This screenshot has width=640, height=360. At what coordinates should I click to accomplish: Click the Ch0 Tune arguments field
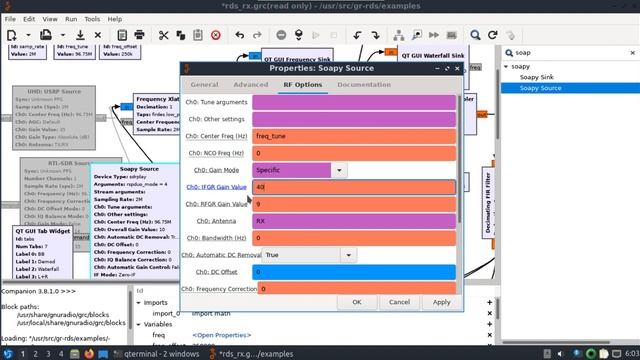click(x=354, y=102)
